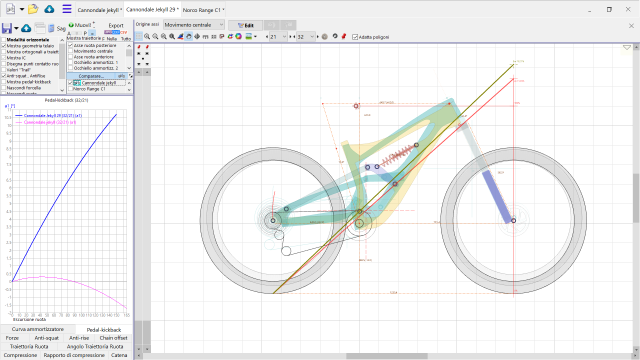This screenshot has height=360, width=640.
Task: Toggle Adatta poligoni checkbox
Action: click(x=355, y=37)
